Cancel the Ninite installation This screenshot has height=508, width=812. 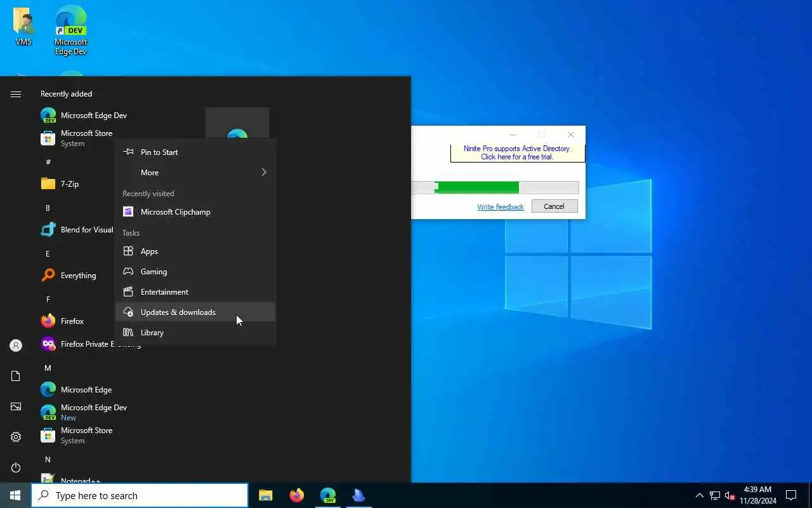[x=554, y=206]
